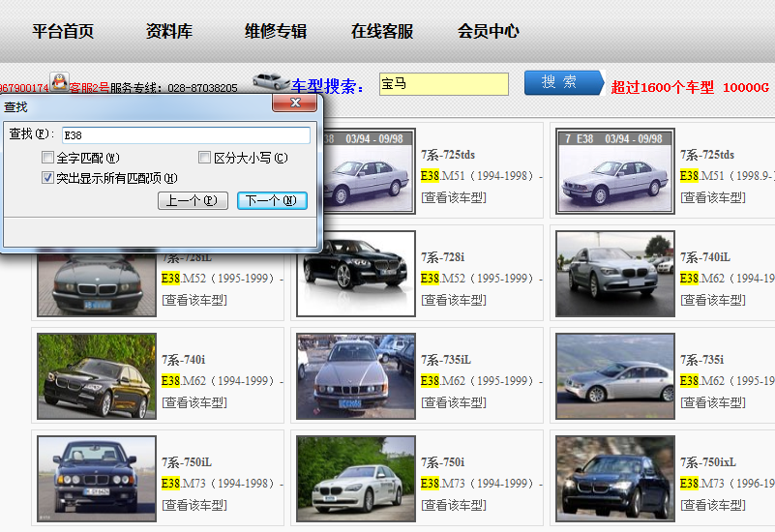Open the 7系-740iL car thumbnail
775x532 pixels.
tap(615, 274)
